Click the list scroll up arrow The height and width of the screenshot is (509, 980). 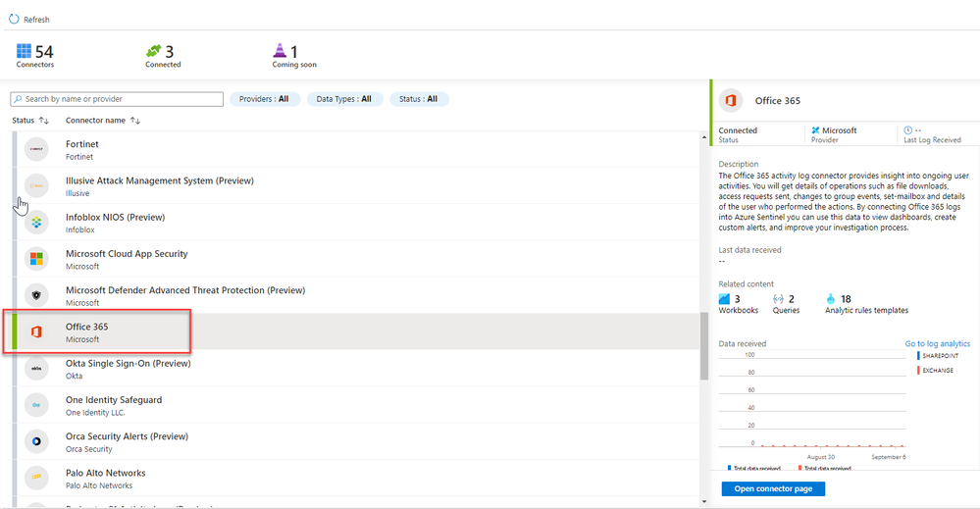704,136
